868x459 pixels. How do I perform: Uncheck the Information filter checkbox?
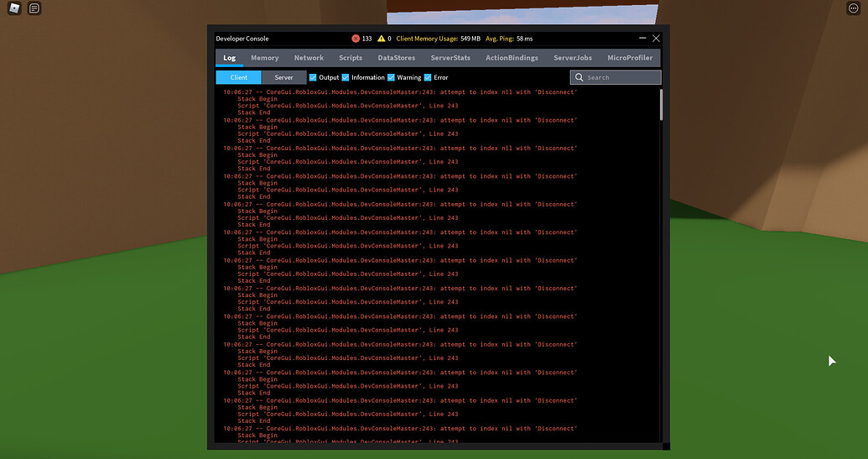346,77
